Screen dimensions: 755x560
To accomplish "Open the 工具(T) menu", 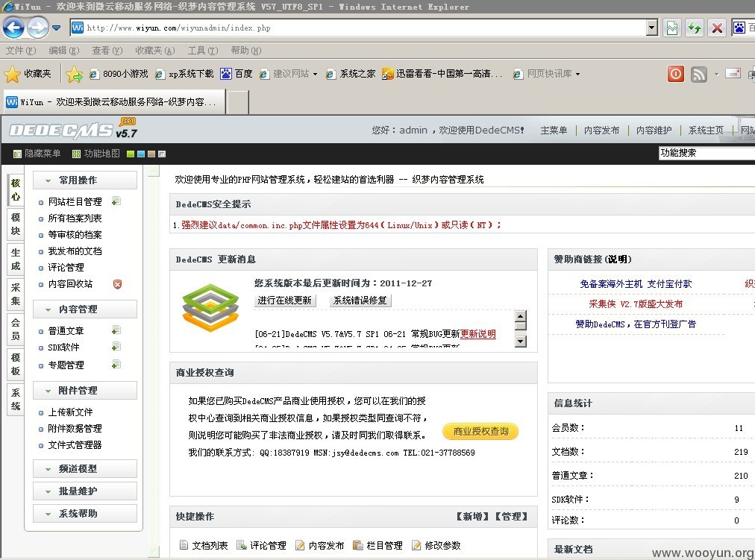I will click(203, 51).
